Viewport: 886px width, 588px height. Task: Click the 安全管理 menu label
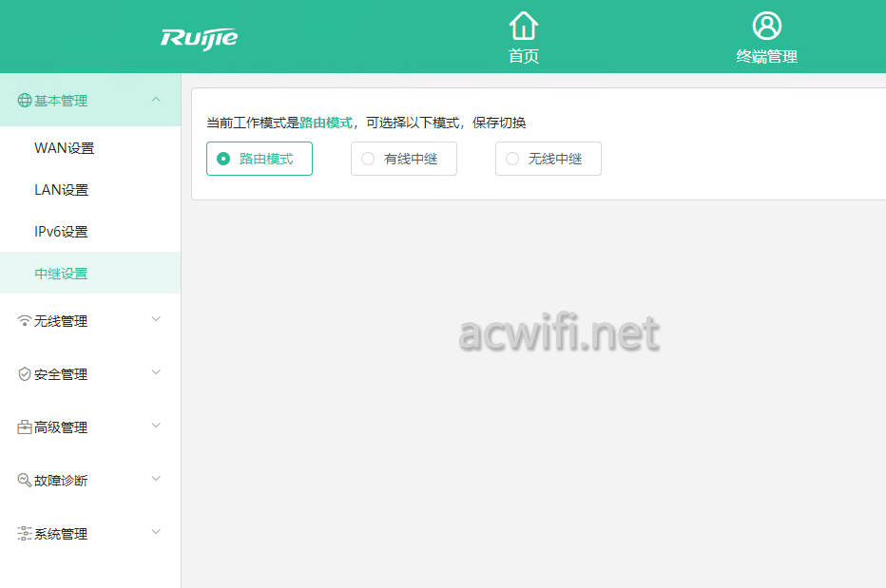click(61, 374)
